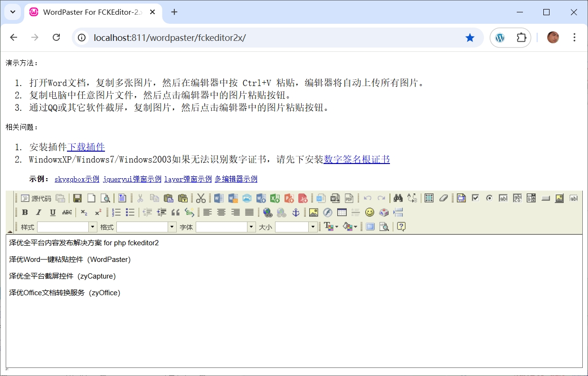Image resolution: width=588 pixels, height=376 pixels.
Task: Click the eraser Remove Format icon
Action: [443, 198]
